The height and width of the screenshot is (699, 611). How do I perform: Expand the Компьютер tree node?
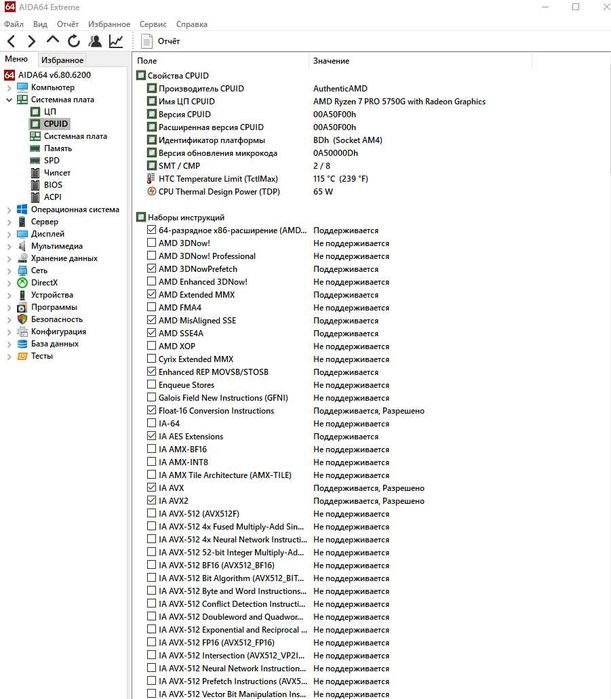click(x=9, y=88)
